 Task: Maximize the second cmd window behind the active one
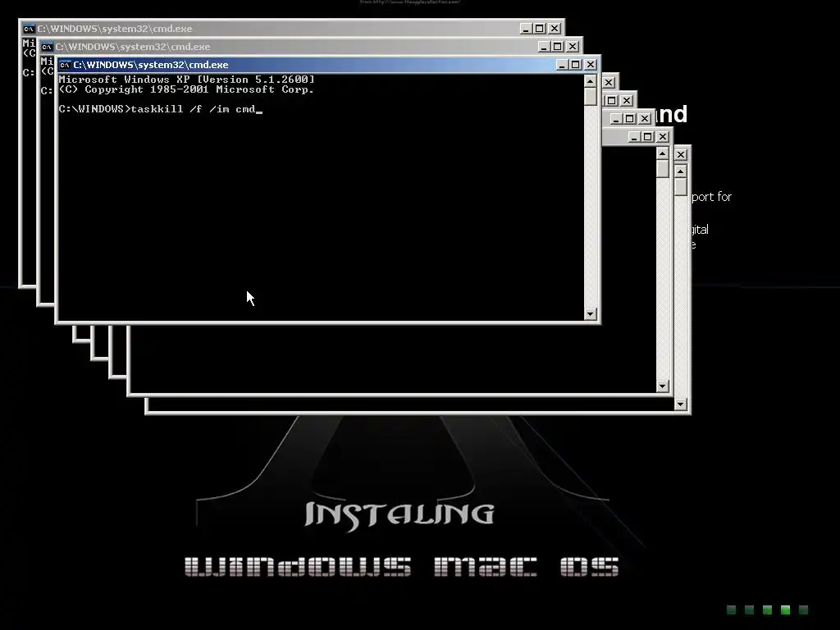click(558, 47)
